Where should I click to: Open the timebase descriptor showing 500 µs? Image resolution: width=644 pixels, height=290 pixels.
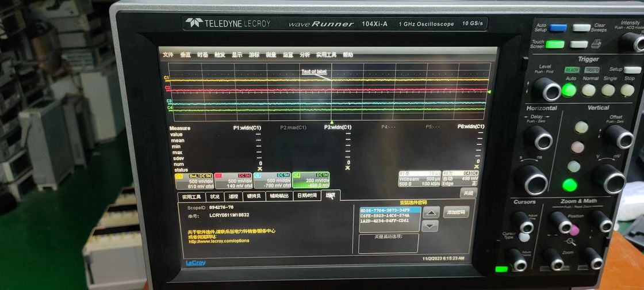419,179
